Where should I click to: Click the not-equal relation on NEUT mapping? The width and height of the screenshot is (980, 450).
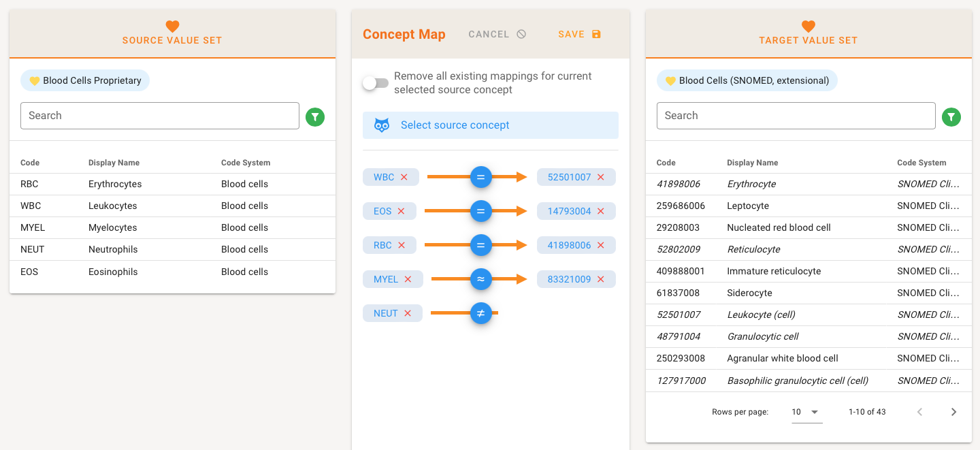[480, 313]
